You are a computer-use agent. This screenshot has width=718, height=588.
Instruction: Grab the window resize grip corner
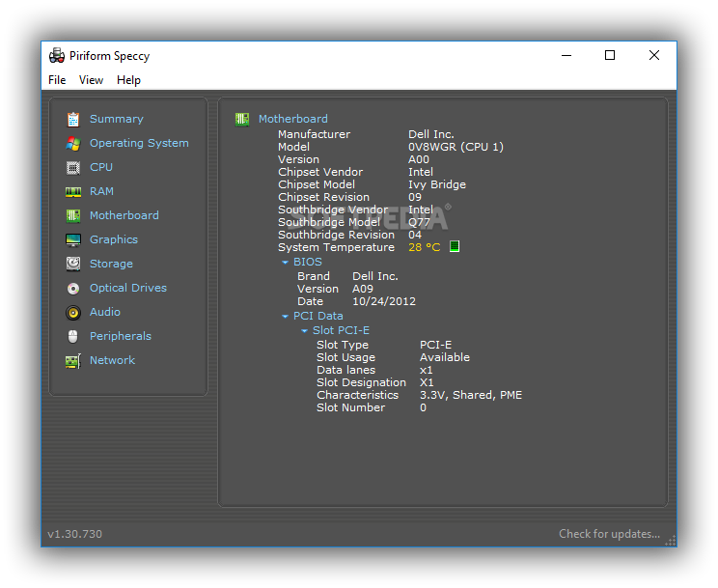click(671, 541)
